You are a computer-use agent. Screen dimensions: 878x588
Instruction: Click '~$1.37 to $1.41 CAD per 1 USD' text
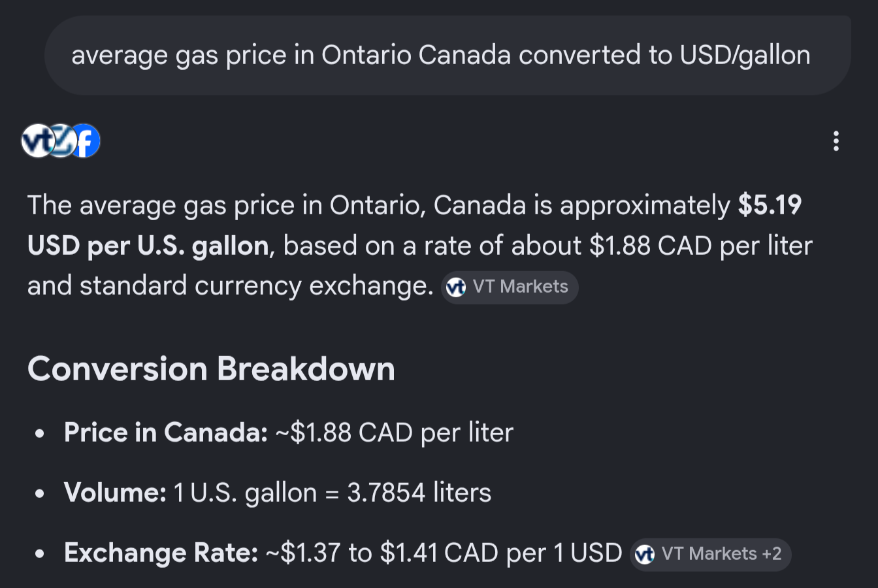tap(444, 553)
